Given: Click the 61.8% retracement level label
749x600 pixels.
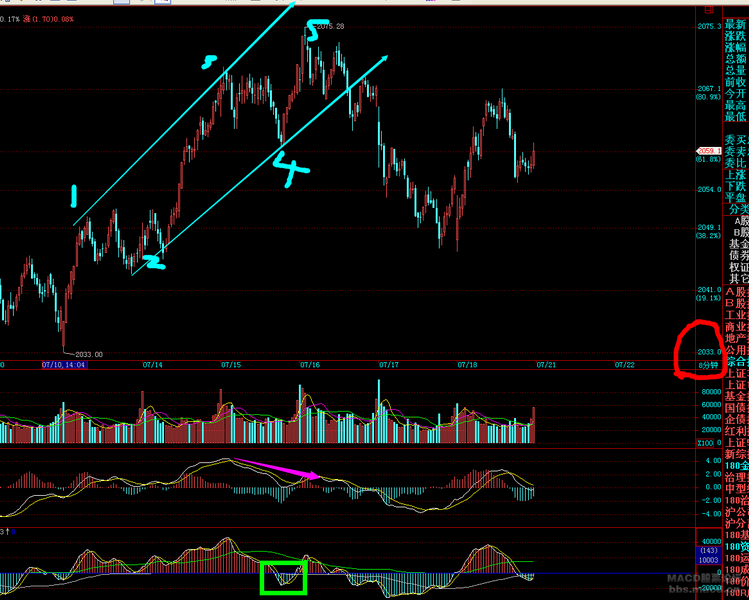Looking at the screenshot, I should click(709, 160).
